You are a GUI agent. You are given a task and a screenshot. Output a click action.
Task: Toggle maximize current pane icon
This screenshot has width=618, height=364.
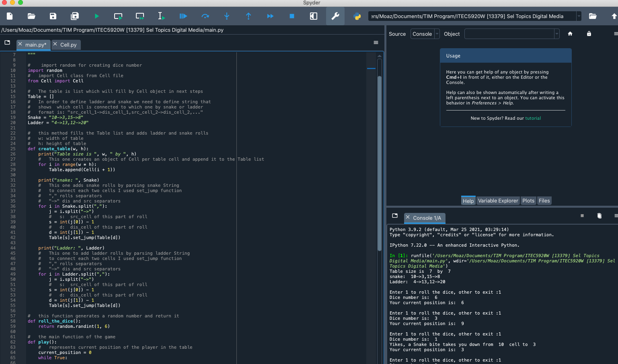(314, 16)
